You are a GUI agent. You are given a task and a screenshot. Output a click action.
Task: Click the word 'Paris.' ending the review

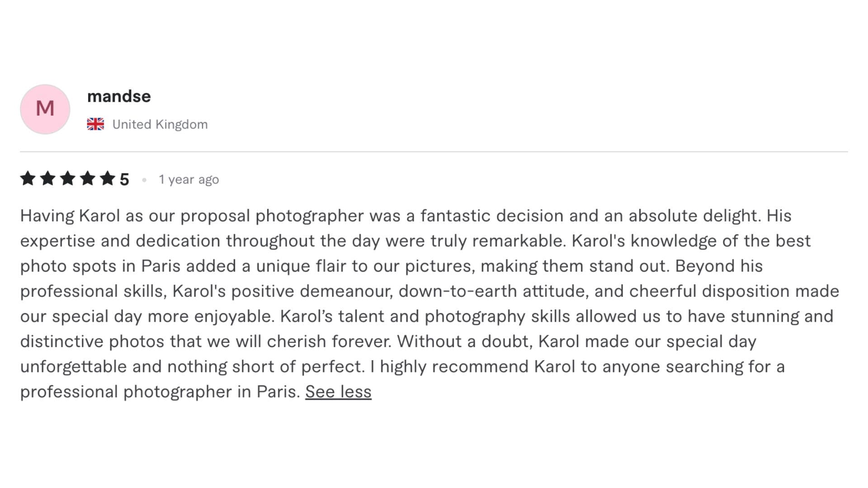(278, 392)
